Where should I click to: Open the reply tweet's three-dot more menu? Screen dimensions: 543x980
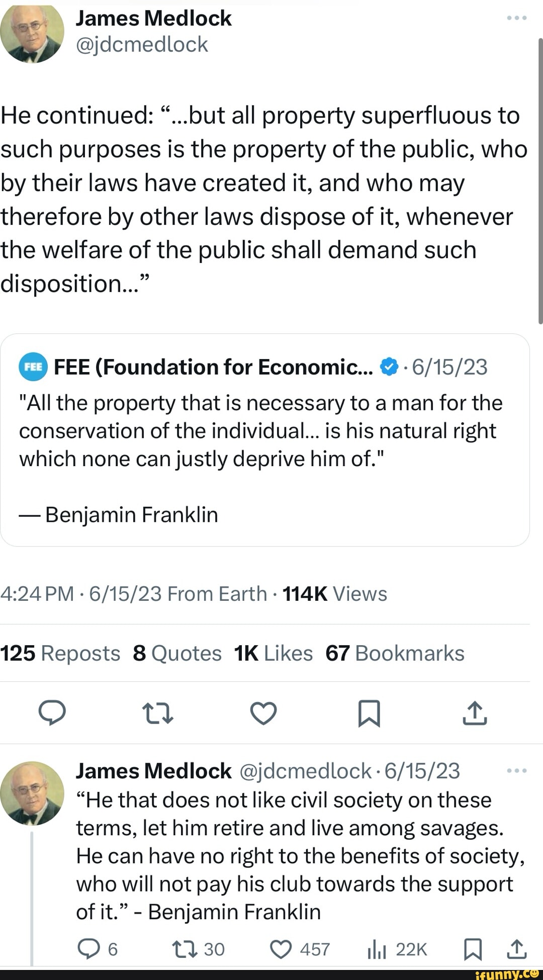click(516, 771)
